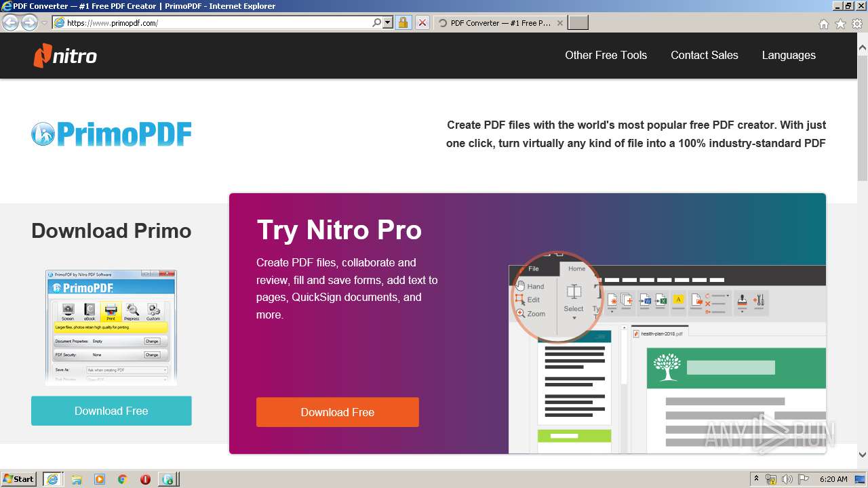Click the Download Primo heading
Screen dimensions: 868x488
111,230
